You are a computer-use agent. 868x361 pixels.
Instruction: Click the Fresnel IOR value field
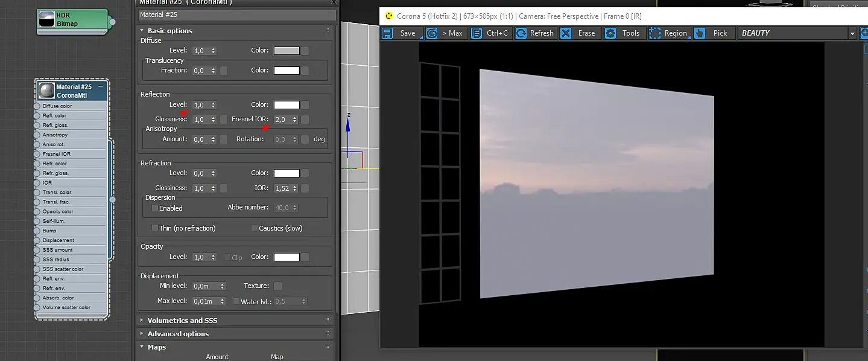(282, 120)
